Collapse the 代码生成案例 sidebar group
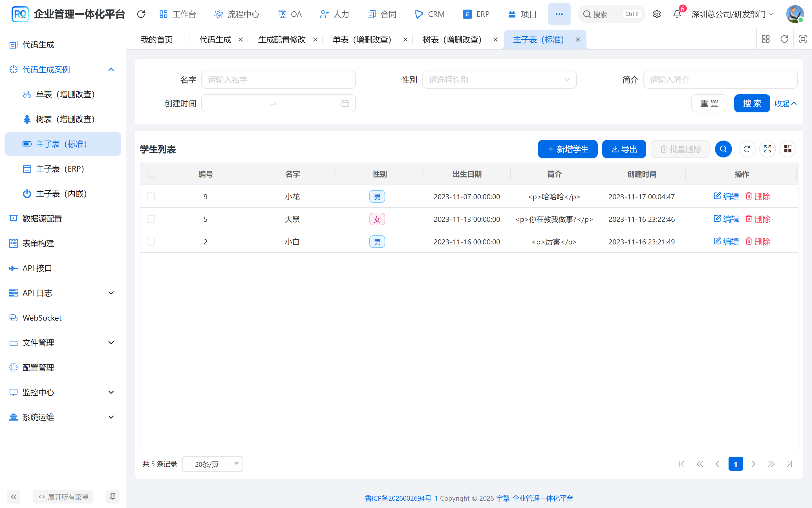The width and height of the screenshot is (812, 508). (63, 69)
